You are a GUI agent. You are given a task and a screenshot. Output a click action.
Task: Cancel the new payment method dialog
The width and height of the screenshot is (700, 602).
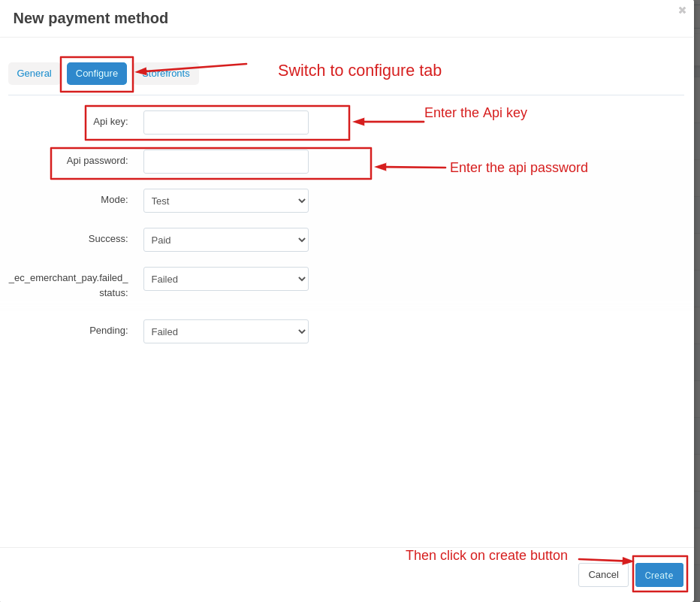click(x=603, y=575)
